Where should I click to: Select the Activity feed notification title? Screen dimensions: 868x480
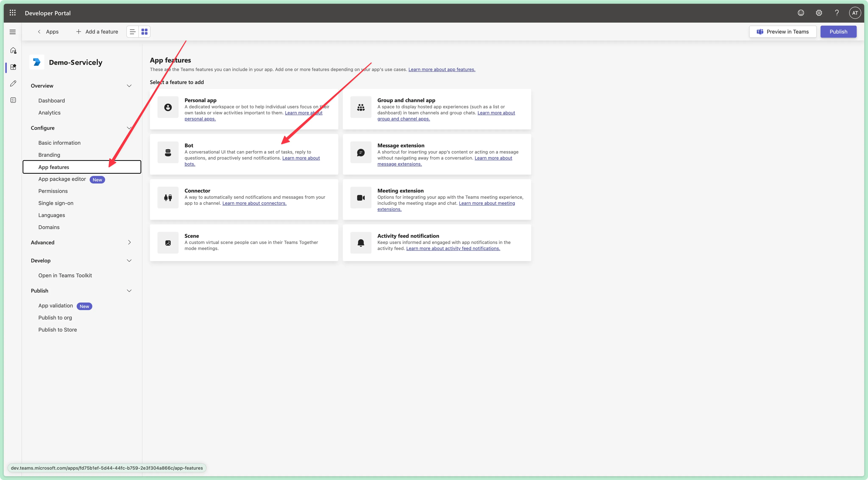tap(408, 236)
